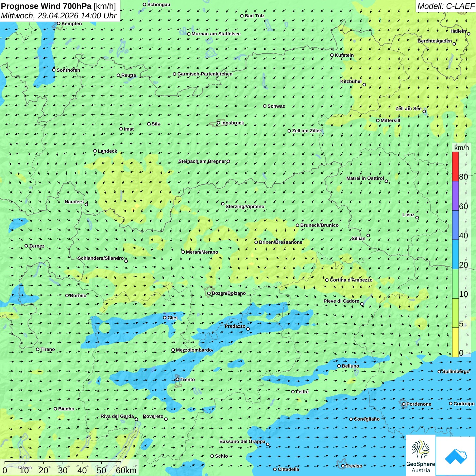Click the 'Modell: C-LAEF' label
Viewport: 476px width, 476px height.
tap(446, 6)
